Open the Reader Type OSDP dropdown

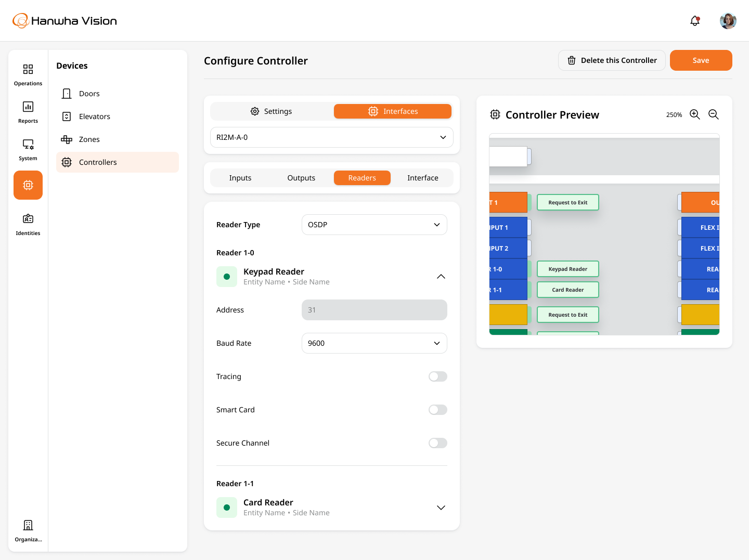(374, 225)
